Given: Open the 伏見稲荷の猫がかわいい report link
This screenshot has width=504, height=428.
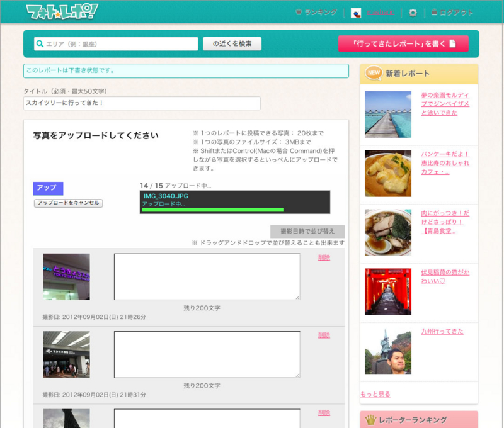Looking at the screenshot, I should pos(445,276).
